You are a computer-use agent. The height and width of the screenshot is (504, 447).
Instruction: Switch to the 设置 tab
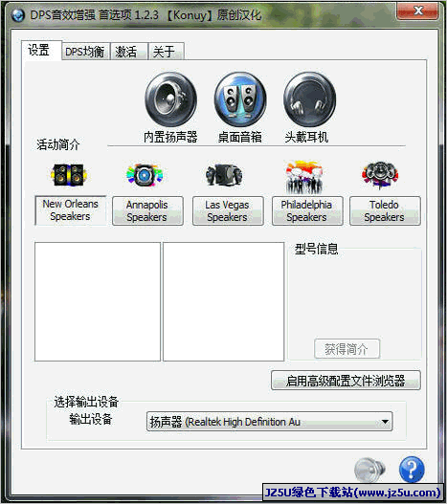pyautogui.click(x=41, y=51)
